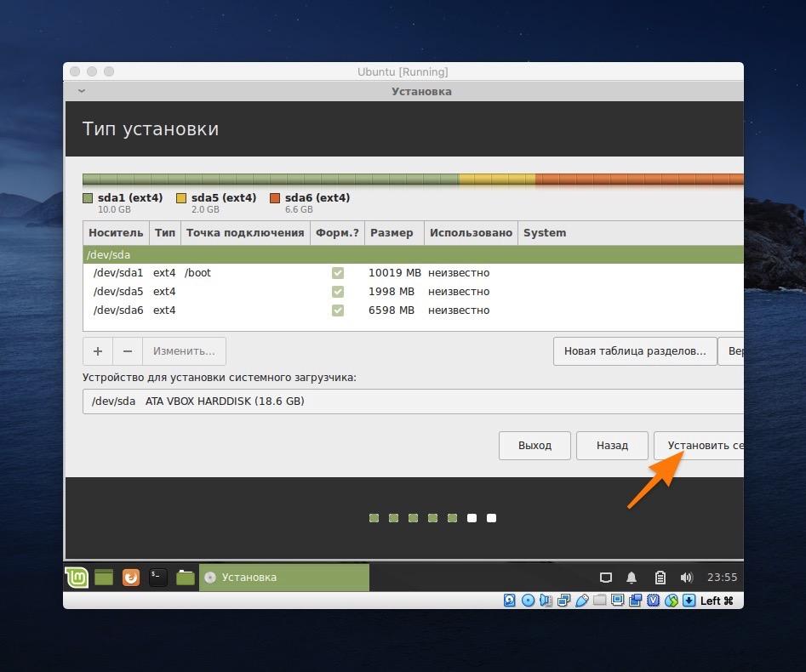Toggle format checkbox for /dev/sda6

coord(338,310)
